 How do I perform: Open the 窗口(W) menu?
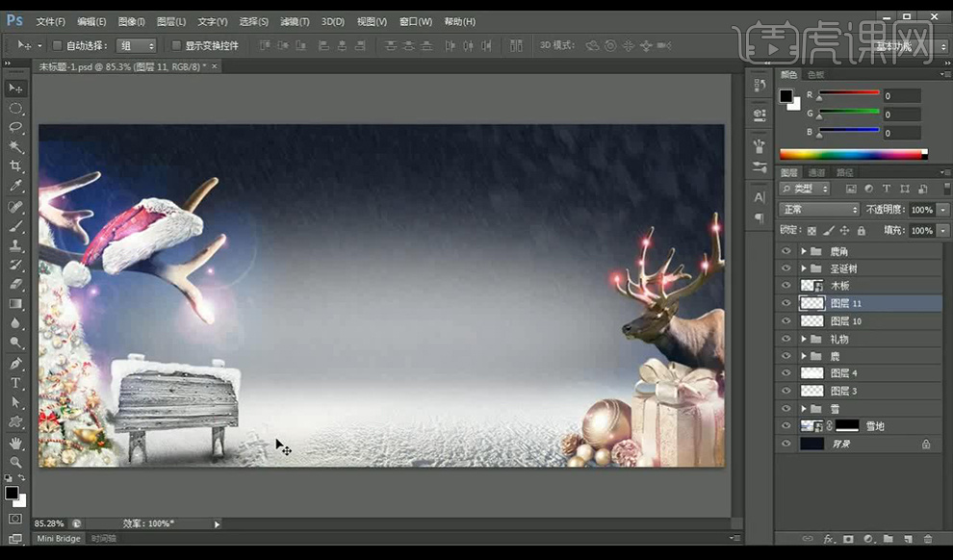click(x=416, y=22)
